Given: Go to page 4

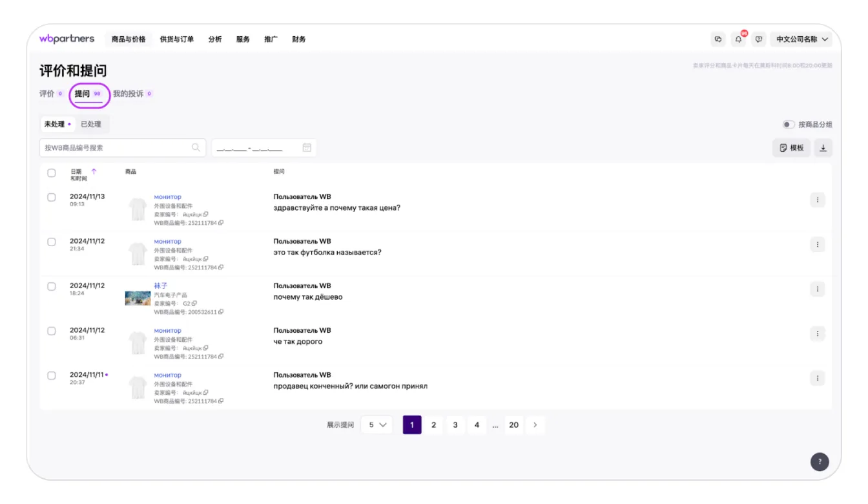Looking at the screenshot, I should pyautogui.click(x=477, y=425).
